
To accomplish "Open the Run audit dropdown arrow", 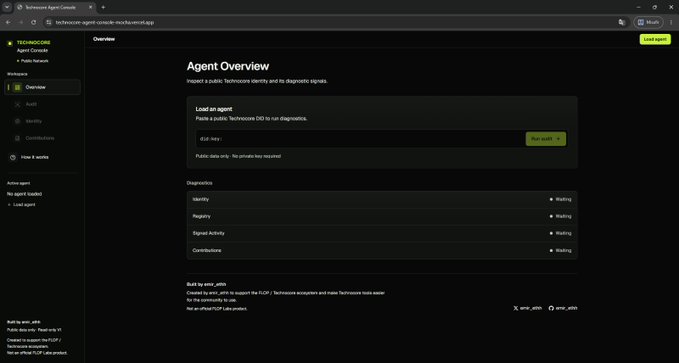I will [558, 139].
